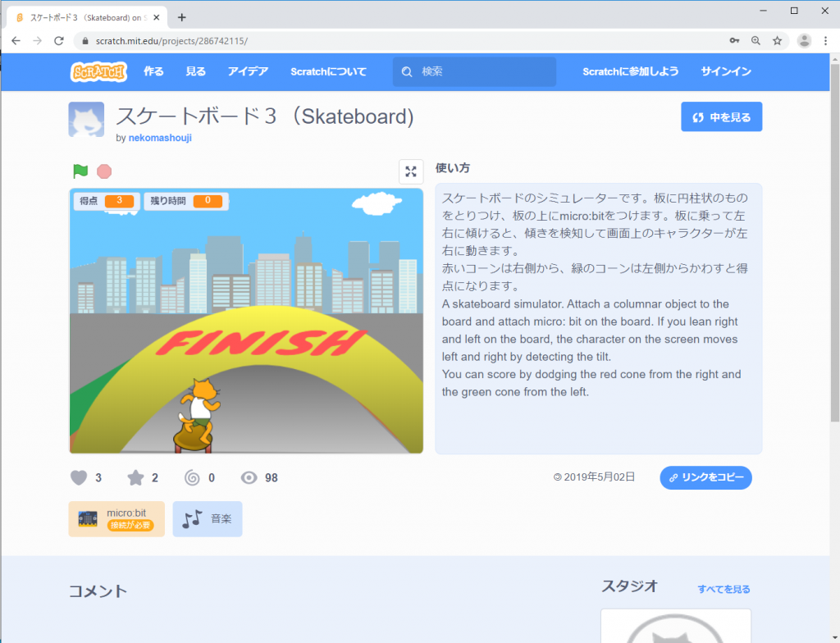Click the green flag to start project
The width and height of the screenshot is (840, 643).
tap(80, 171)
